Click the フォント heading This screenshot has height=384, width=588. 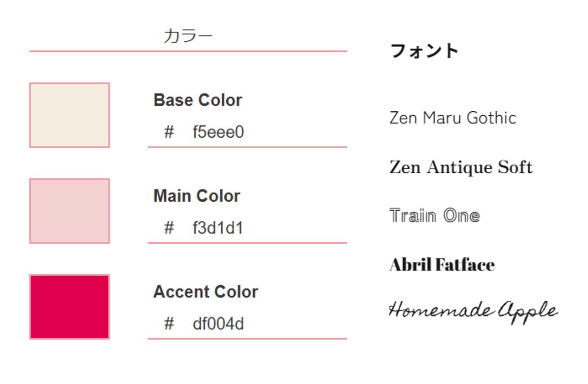[x=424, y=51]
